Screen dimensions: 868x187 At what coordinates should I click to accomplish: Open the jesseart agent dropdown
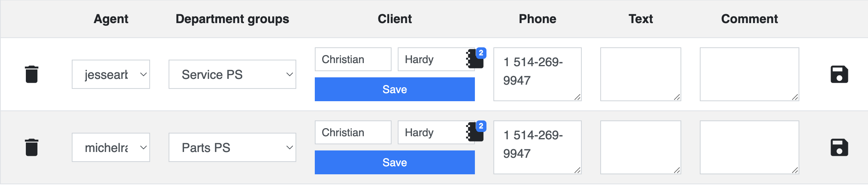point(111,74)
